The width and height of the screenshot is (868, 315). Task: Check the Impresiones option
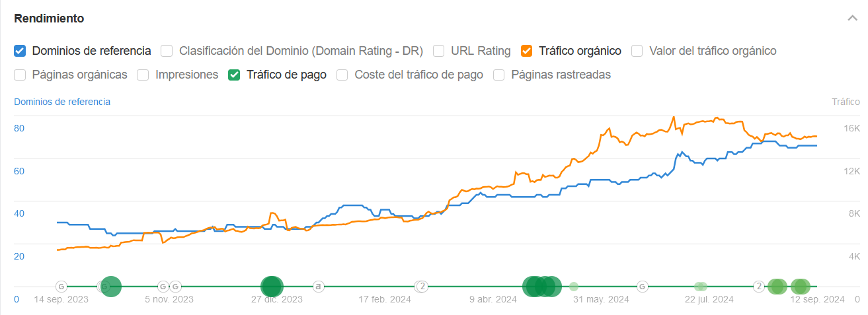[143, 75]
